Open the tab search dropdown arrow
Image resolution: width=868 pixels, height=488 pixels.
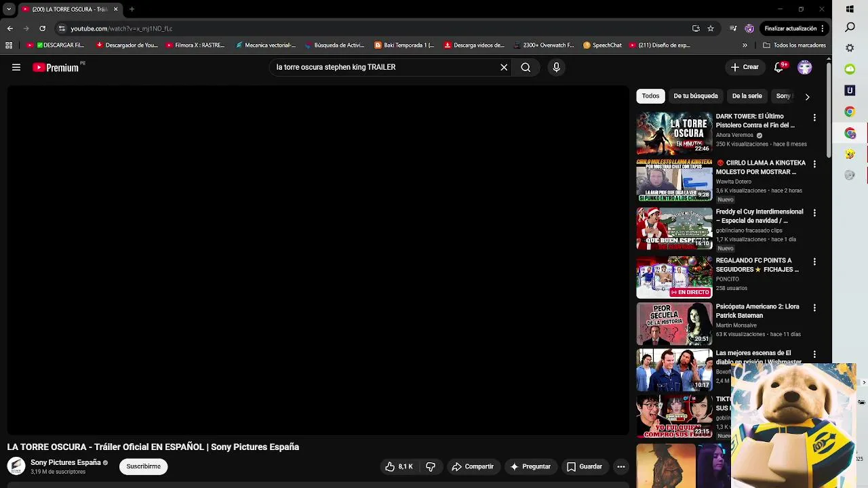[9, 9]
